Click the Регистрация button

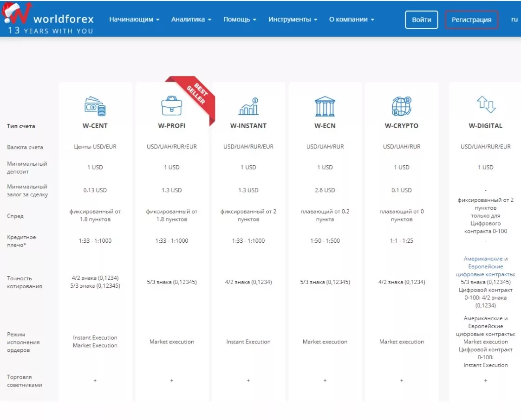click(471, 19)
